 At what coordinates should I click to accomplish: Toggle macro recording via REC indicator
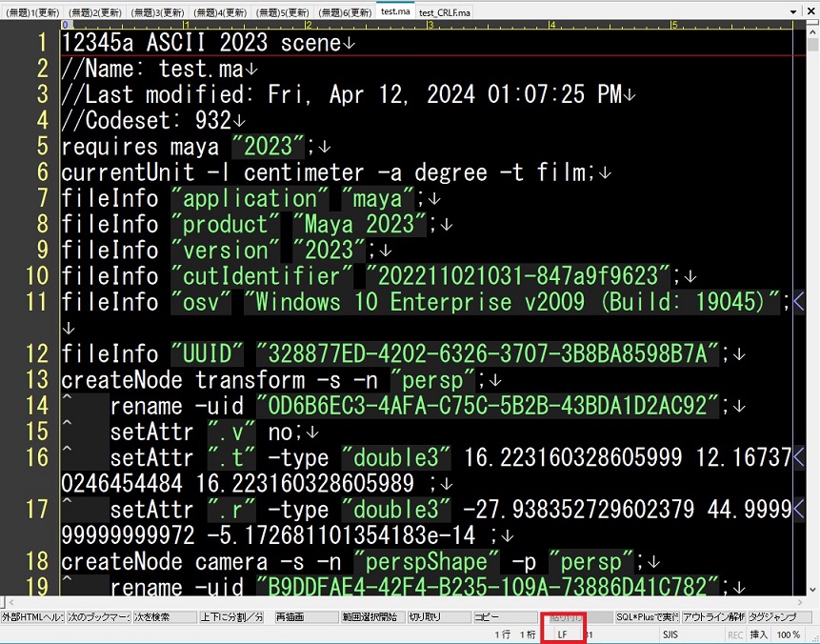pyautogui.click(x=733, y=634)
